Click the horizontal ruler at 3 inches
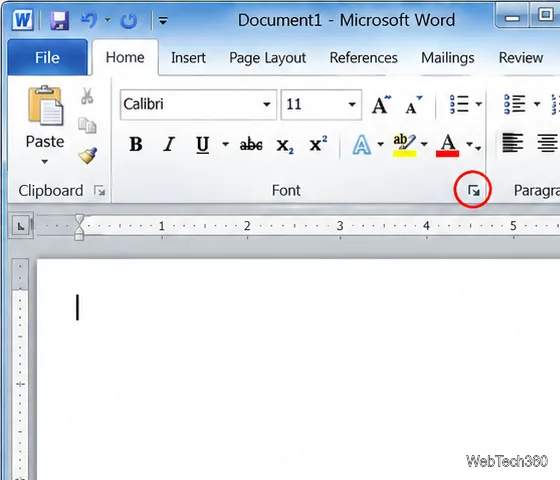The image size is (560, 480). [340, 226]
